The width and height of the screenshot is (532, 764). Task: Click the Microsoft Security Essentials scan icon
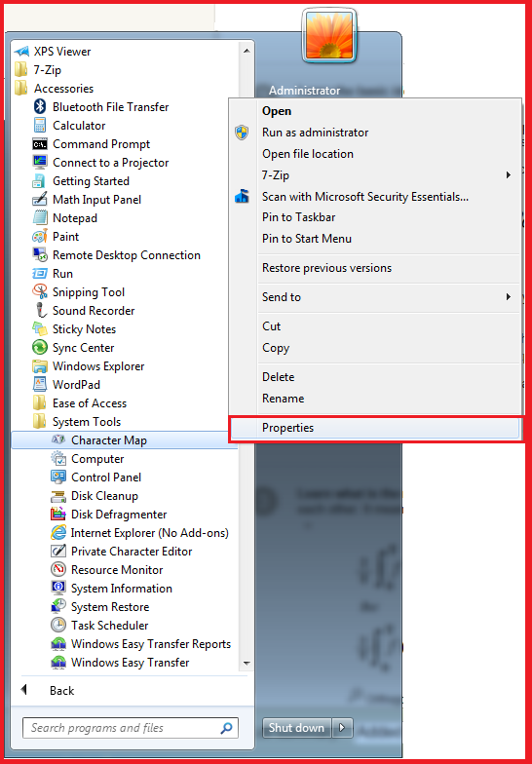coord(242,197)
